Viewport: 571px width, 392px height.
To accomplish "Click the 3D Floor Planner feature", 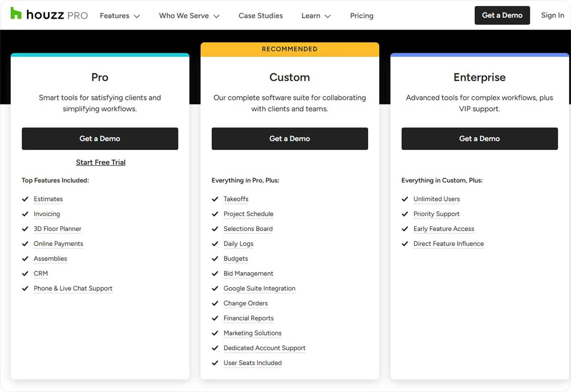I will 57,229.
